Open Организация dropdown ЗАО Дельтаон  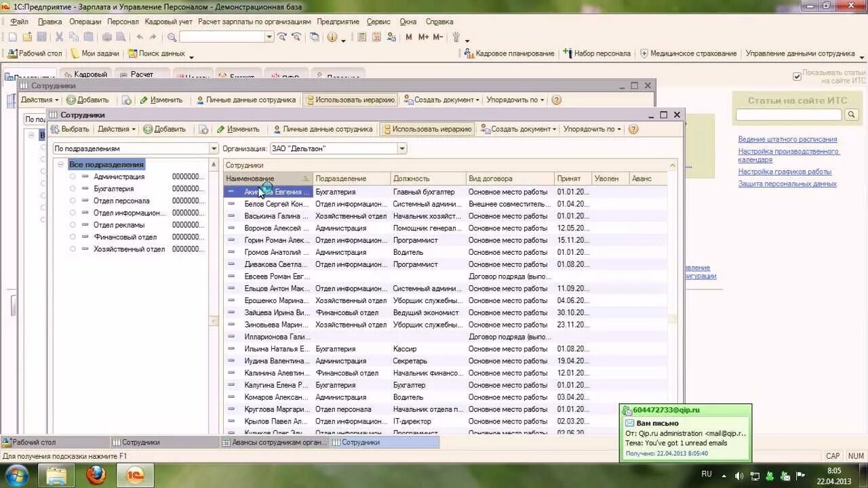[x=402, y=148]
